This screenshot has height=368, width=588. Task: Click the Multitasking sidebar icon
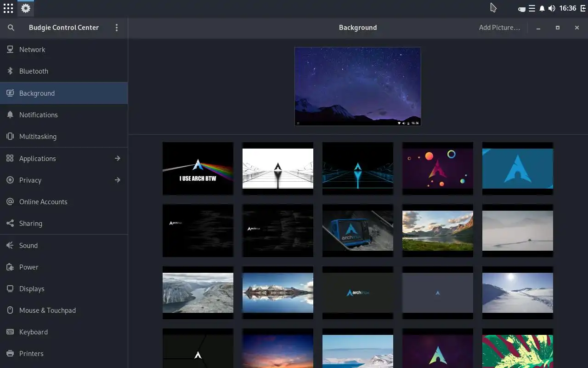[10, 136]
